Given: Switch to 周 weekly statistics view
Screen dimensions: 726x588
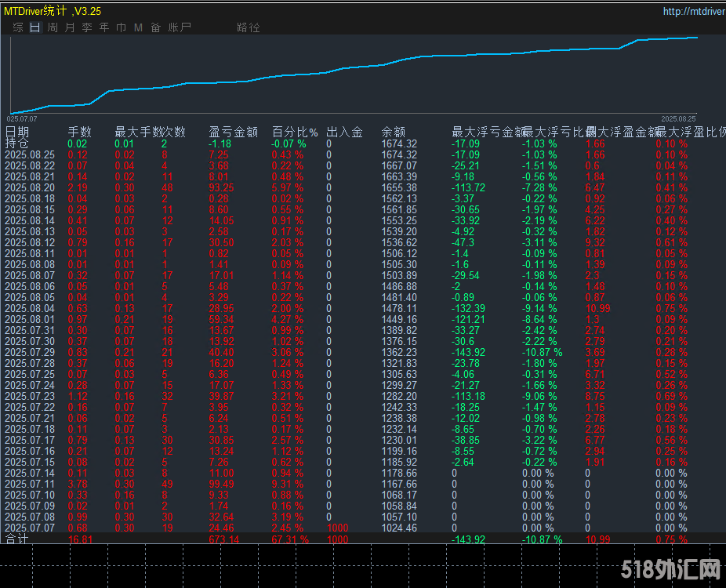Looking at the screenshot, I should tap(53, 26).
